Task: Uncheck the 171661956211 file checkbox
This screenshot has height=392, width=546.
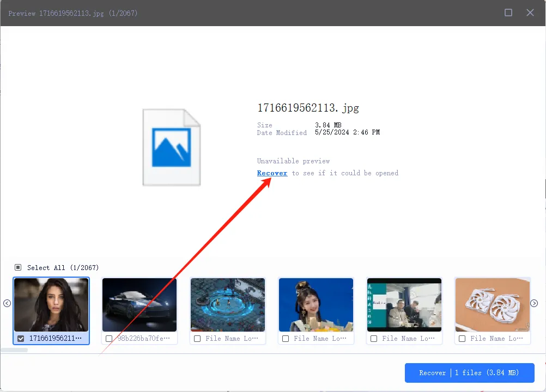Action: pos(21,339)
